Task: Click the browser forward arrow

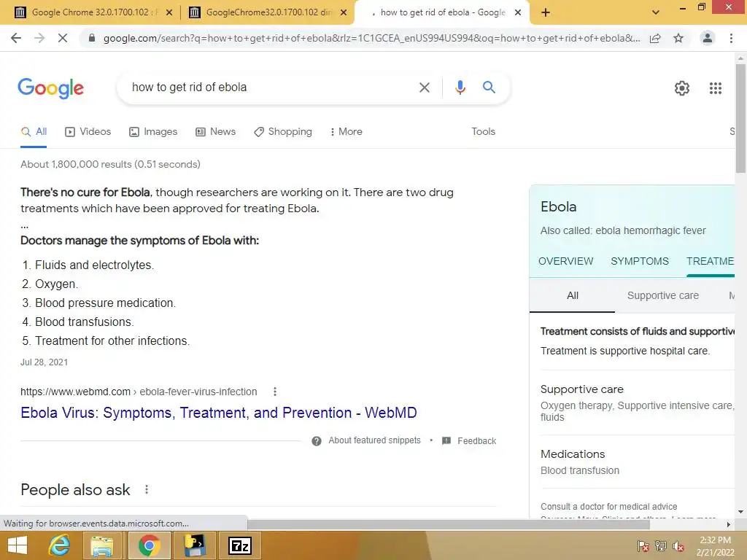Action: click(x=39, y=38)
